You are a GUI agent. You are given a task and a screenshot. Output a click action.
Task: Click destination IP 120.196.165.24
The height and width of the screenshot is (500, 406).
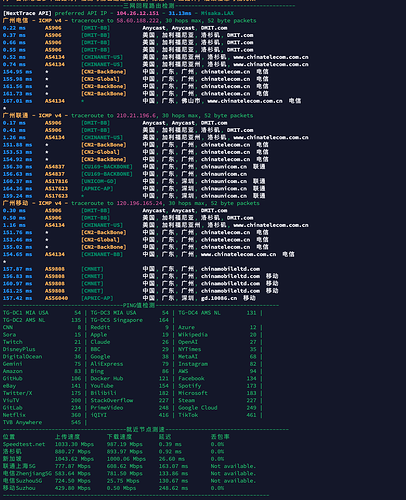click(x=139, y=203)
